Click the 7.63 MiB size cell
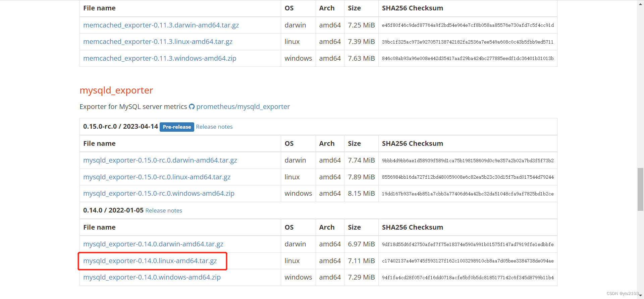The image size is (644, 299). coord(361,58)
